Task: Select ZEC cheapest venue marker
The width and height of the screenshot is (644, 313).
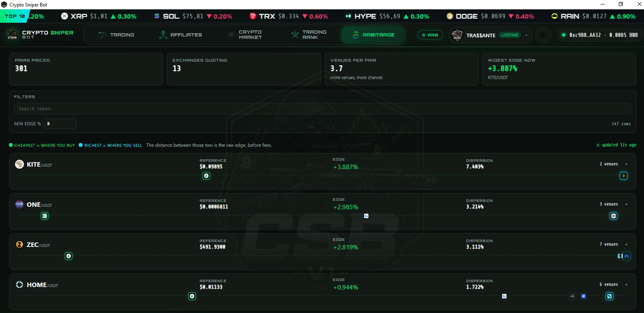Action: (69, 256)
